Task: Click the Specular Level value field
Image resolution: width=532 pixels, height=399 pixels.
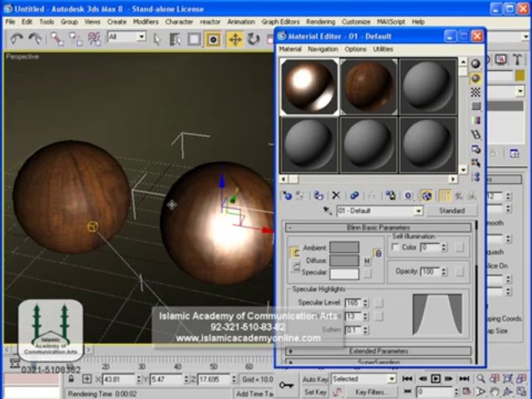Action: (353, 303)
